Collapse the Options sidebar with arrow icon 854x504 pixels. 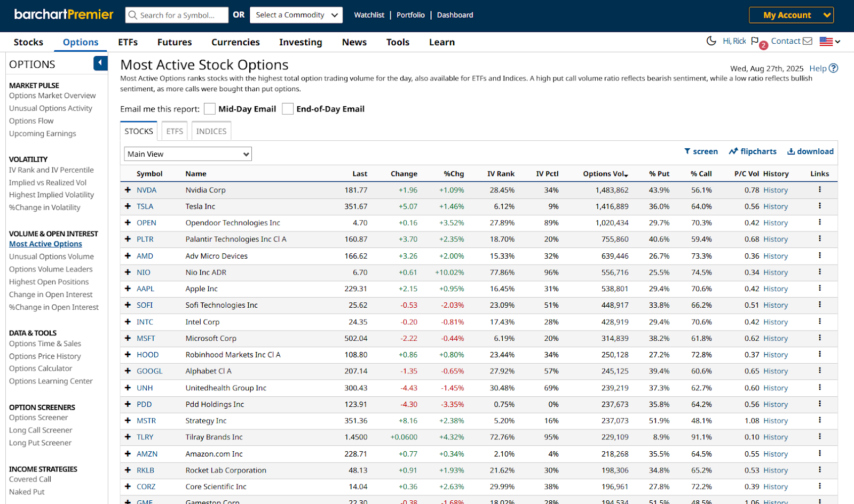click(x=100, y=63)
